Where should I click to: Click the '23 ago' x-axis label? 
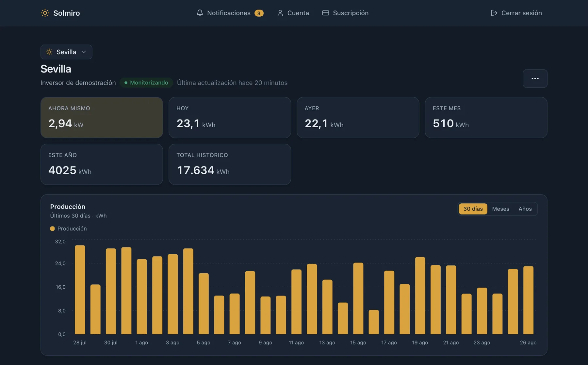pyautogui.click(x=482, y=342)
